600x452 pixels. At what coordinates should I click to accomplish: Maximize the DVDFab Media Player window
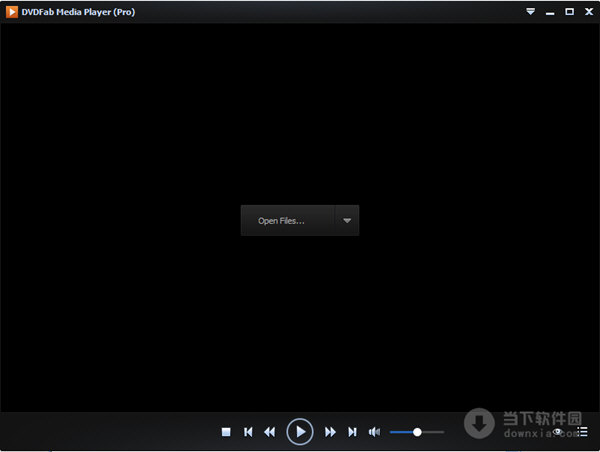(x=569, y=12)
